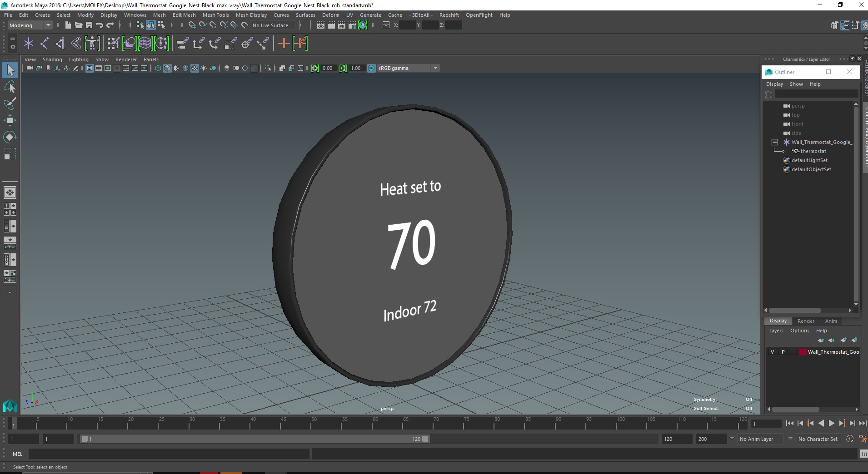This screenshot has height=474, width=868.
Task: Open character set options running-figure icon
Action: tap(862, 439)
